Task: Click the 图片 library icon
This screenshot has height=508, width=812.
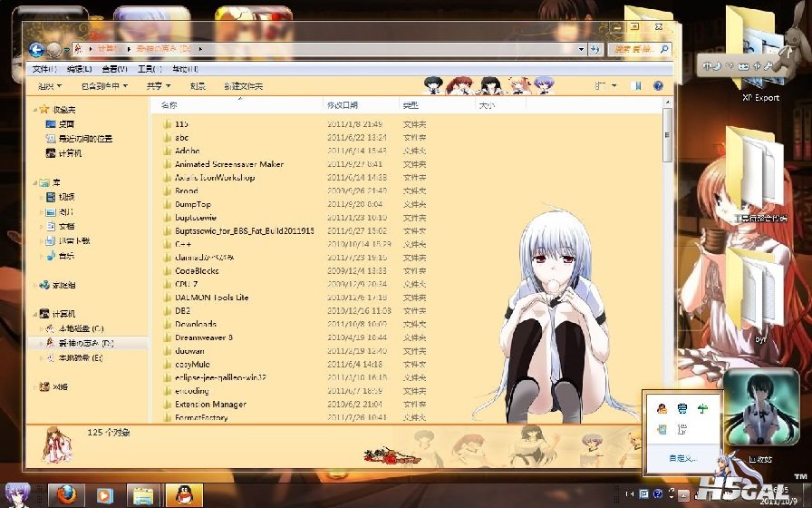Action: tap(51, 212)
